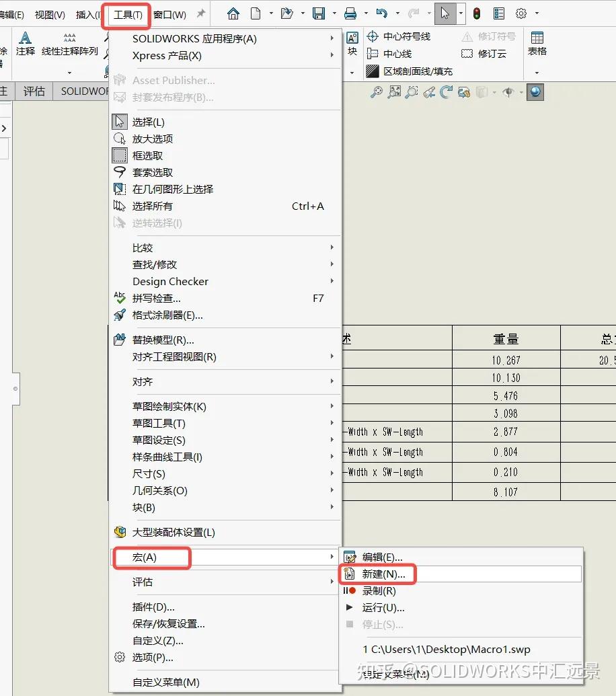Click the table cell with value 10.267
616x696 pixels.
click(x=506, y=360)
